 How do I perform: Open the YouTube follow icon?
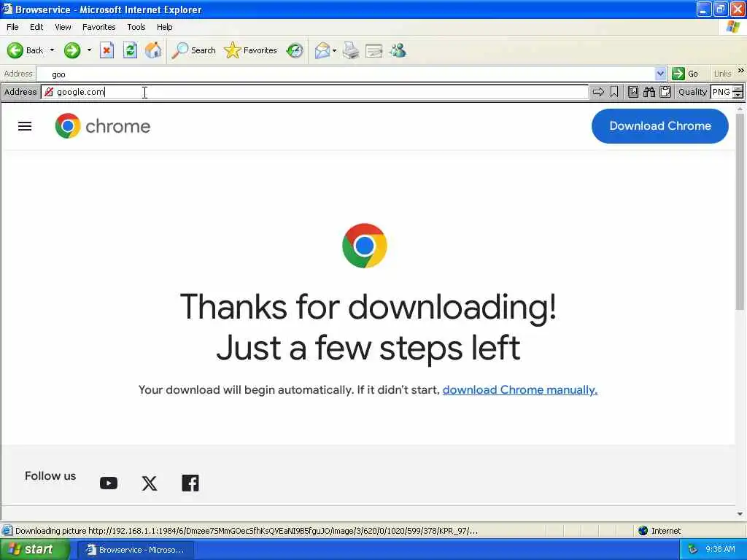tap(109, 483)
